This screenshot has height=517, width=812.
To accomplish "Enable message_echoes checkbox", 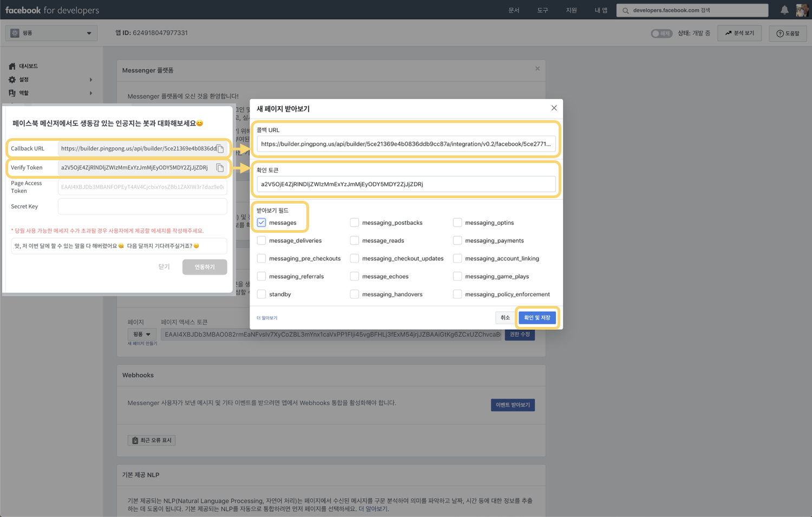I will [x=355, y=276].
